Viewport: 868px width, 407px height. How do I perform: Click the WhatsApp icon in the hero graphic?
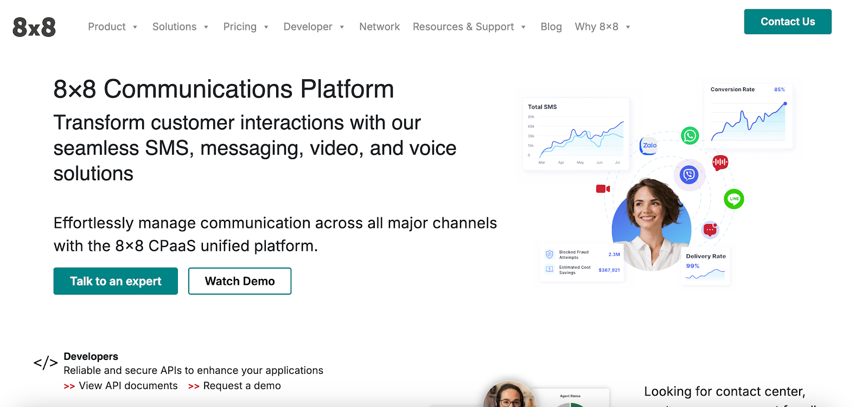(x=690, y=135)
